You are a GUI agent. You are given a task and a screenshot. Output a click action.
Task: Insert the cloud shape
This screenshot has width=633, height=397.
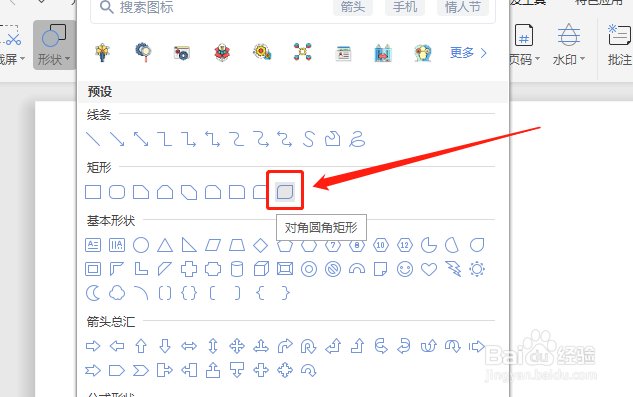click(117, 293)
